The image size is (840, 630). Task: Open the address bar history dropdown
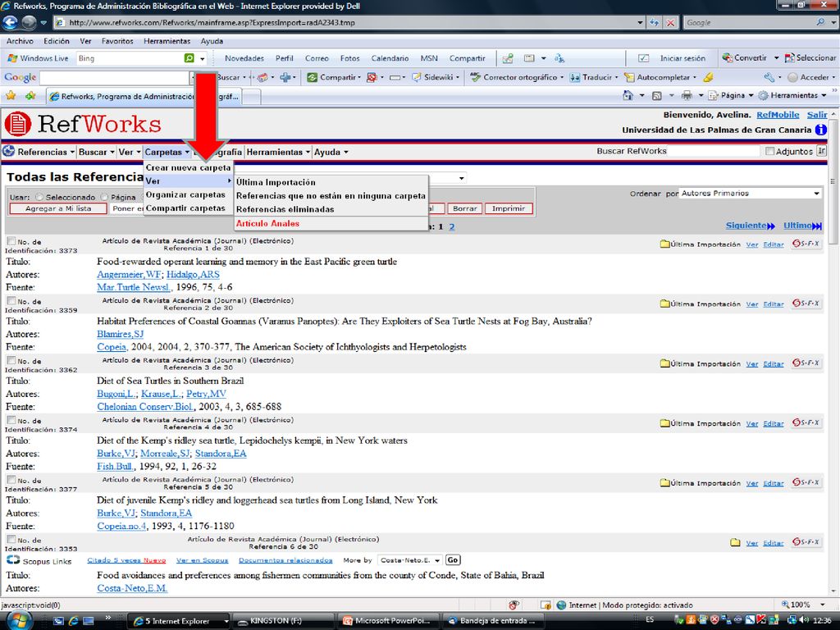pyautogui.click(x=640, y=22)
